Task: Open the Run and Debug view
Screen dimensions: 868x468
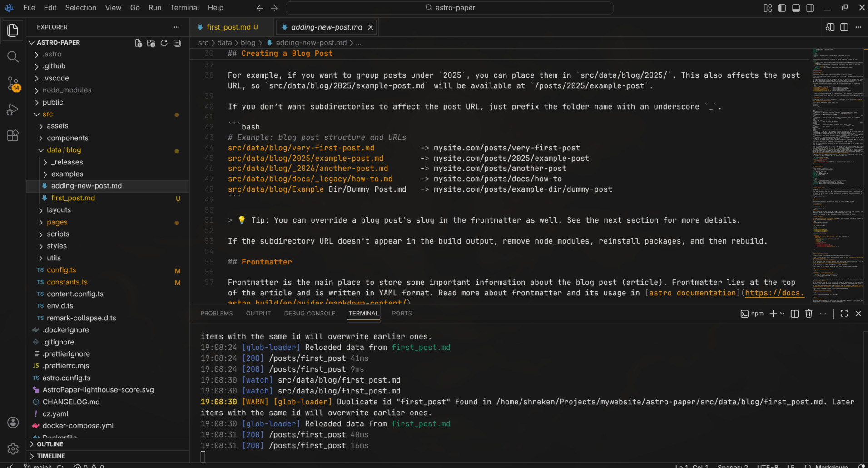Action: [x=12, y=110]
